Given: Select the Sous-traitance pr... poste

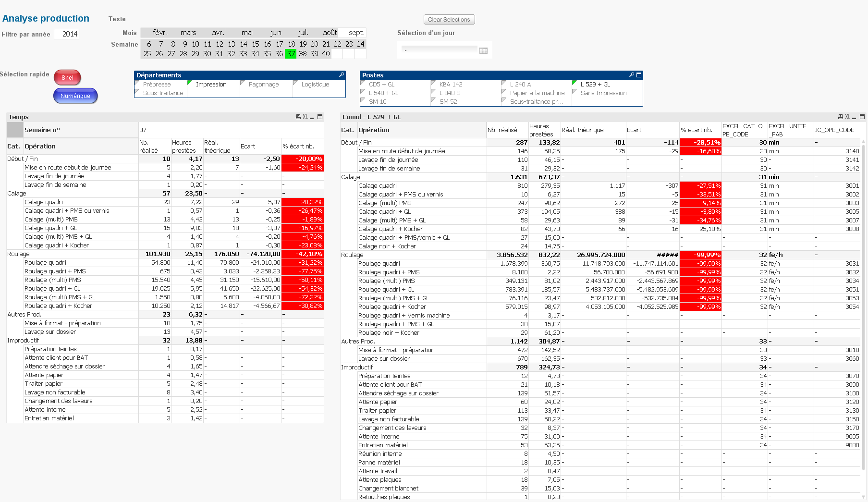Looking at the screenshot, I should (537, 102).
